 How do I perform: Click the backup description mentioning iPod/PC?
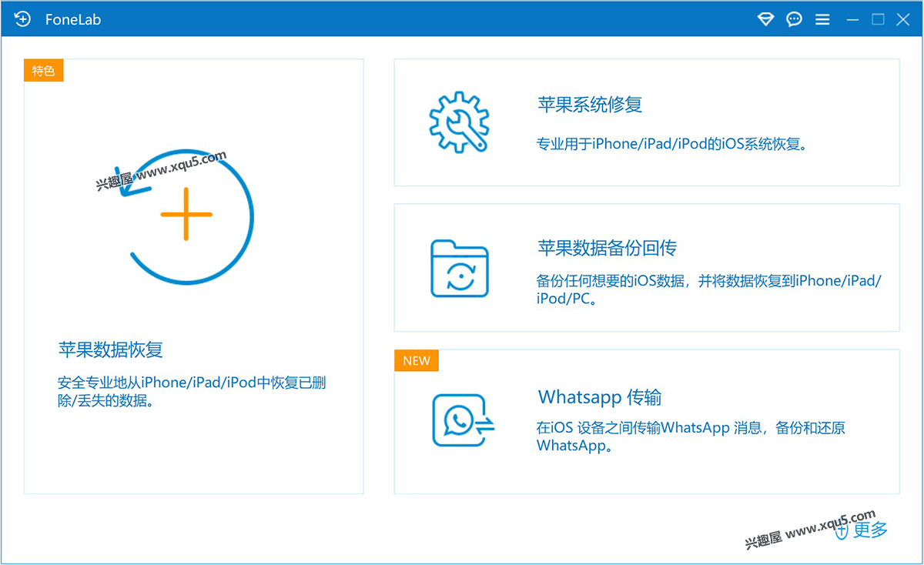(708, 290)
